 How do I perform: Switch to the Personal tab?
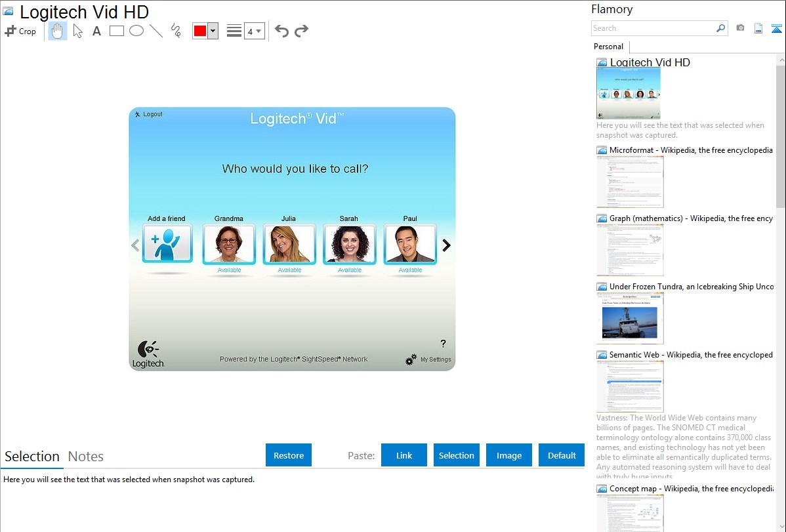[608, 46]
